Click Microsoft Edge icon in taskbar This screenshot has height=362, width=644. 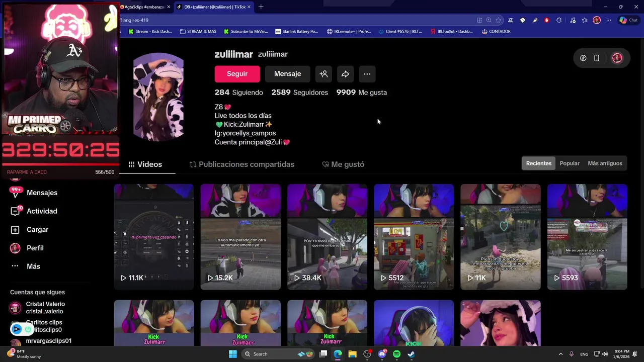(x=338, y=354)
